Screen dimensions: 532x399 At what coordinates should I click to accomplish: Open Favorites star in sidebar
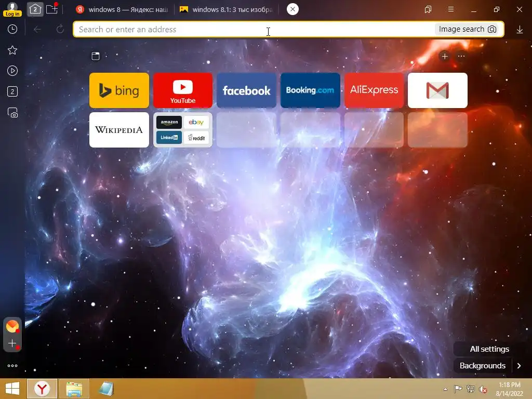coord(12,50)
